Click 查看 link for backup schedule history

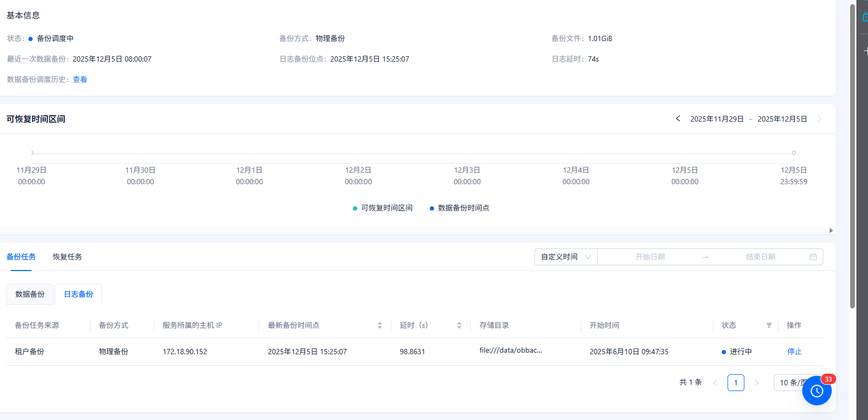click(80, 79)
